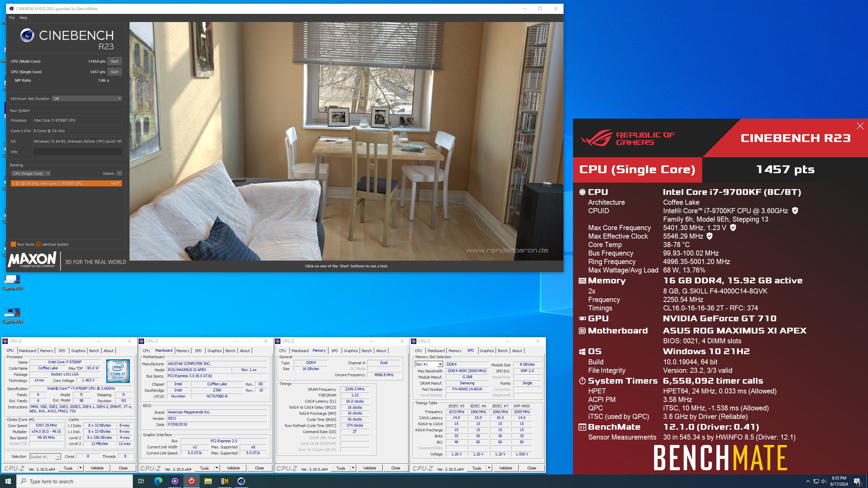The image size is (868, 488).
Task: Click the orange Your Score legend swatch
Action: tap(13, 244)
